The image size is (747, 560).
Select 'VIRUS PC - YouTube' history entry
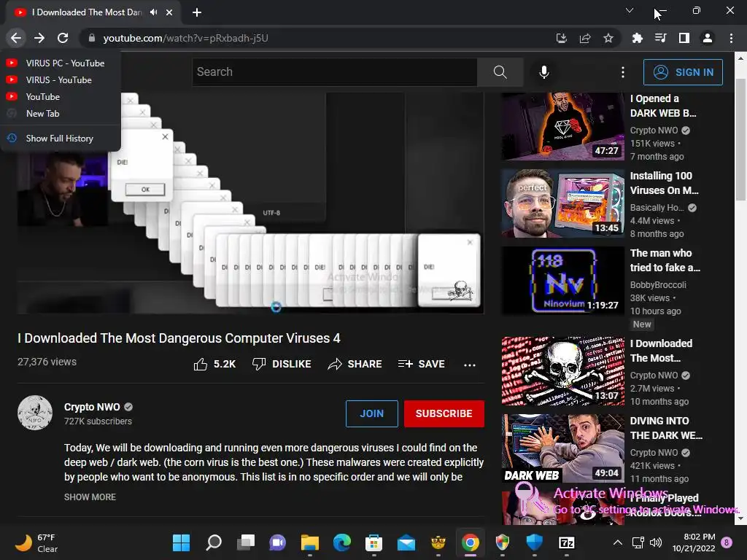click(x=61, y=63)
